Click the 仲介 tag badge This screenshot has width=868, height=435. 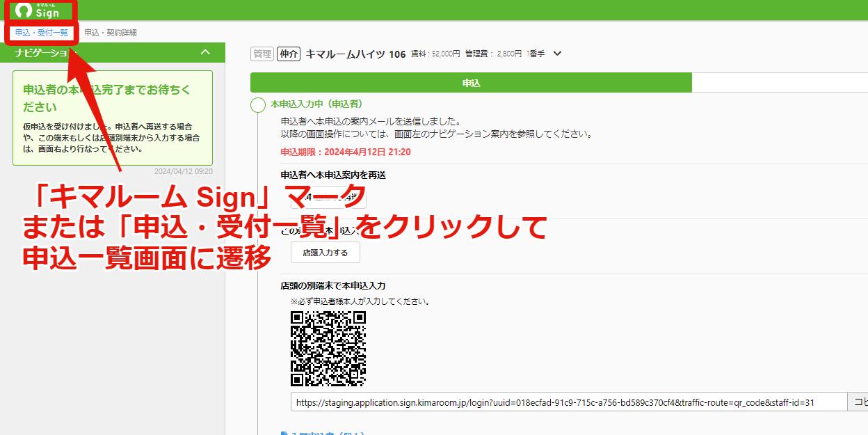[x=288, y=54]
